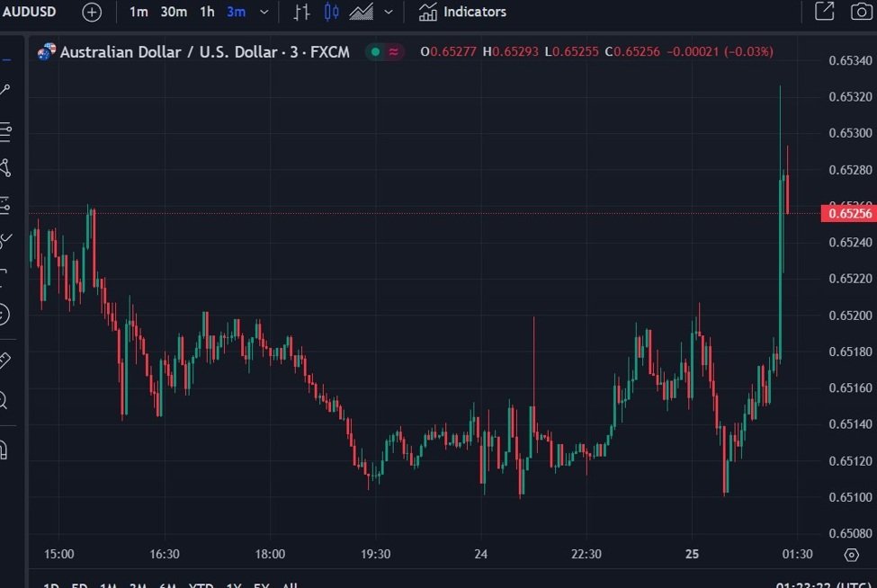The height and width of the screenshot is (588, 877).
Task: Expand the time interval dropdown arrow
Action: point(264,12)
